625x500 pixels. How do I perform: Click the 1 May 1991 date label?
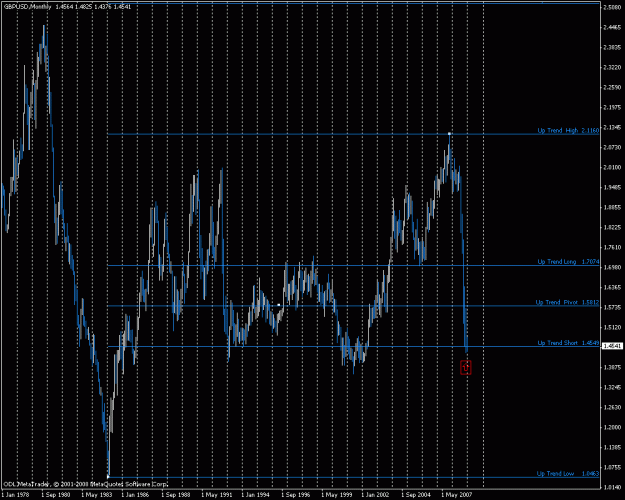(216, 495)
